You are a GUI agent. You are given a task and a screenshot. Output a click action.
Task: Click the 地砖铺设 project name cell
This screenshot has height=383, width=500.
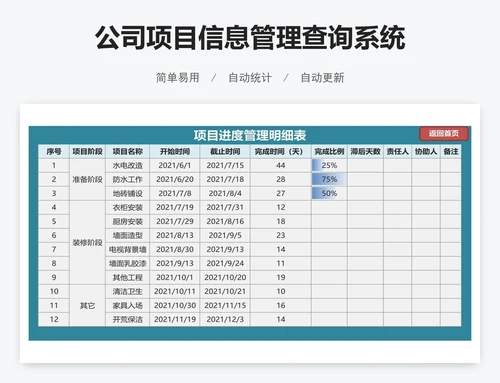click(128, 193)
